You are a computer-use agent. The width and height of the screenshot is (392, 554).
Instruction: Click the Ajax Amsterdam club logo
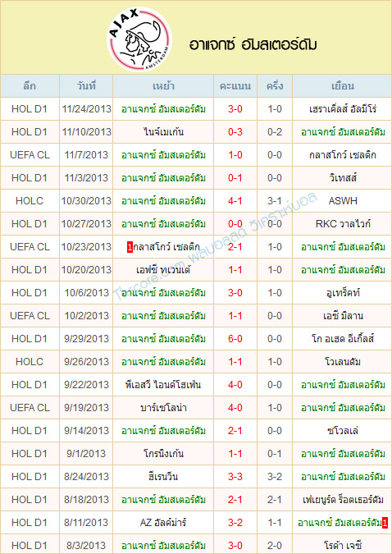click(x=139, y=39)
